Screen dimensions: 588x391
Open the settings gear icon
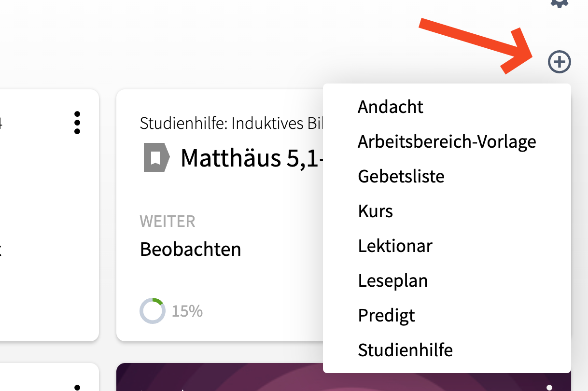(560, 4)
